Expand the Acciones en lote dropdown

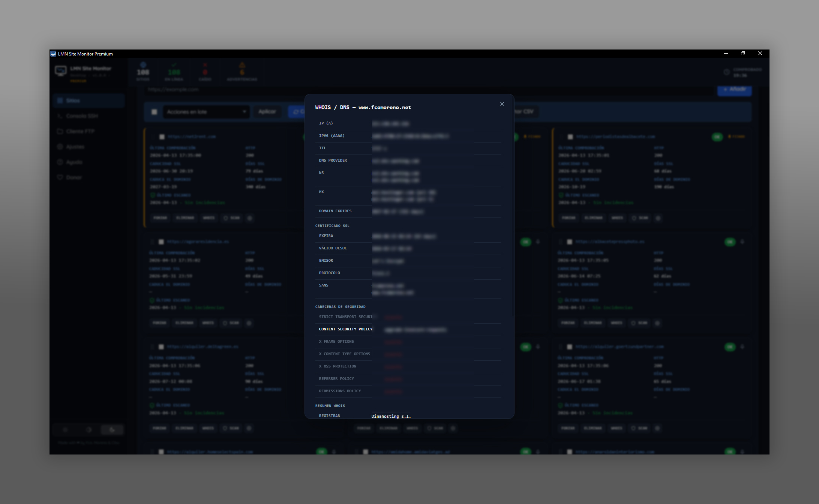pos(206,112)
